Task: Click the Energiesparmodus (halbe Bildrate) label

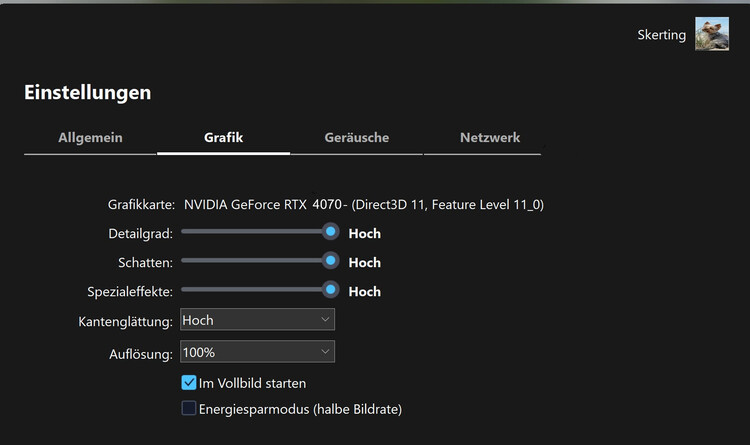Action: point(300,409)
